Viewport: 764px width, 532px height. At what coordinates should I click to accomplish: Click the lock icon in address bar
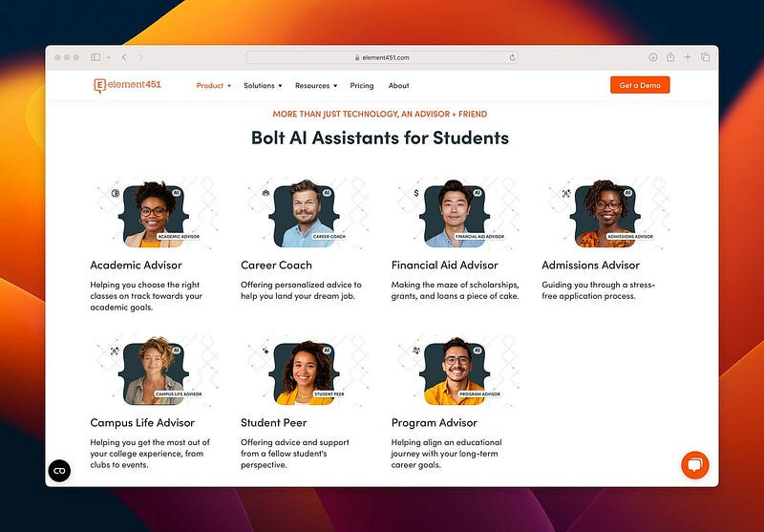[x=357, y=57]
